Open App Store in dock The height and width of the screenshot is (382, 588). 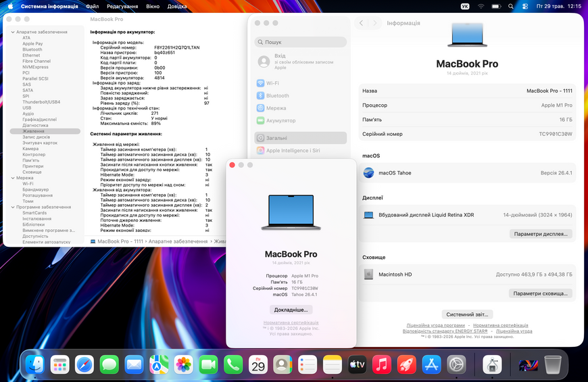click(x=431, y=364)
